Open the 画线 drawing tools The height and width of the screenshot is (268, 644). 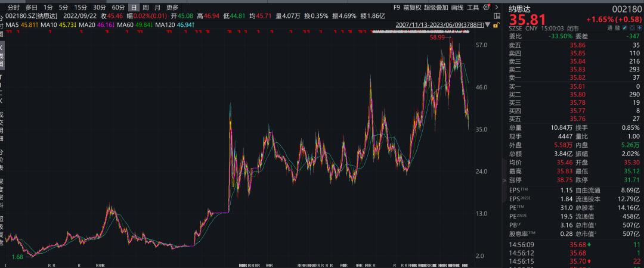pyautogui.click(x=457, y=7)
